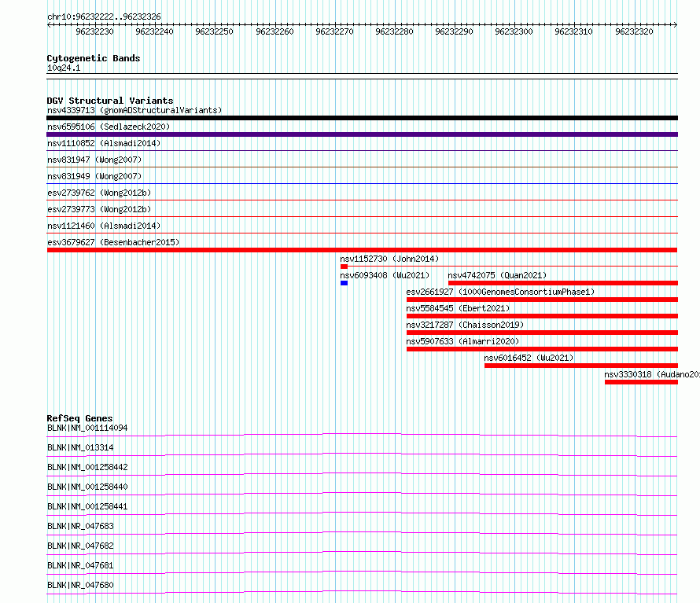Image resolution: width=700 pixels, height=603 pixels.
Task: Click ruler position 96232250
Action: (214, 31)
